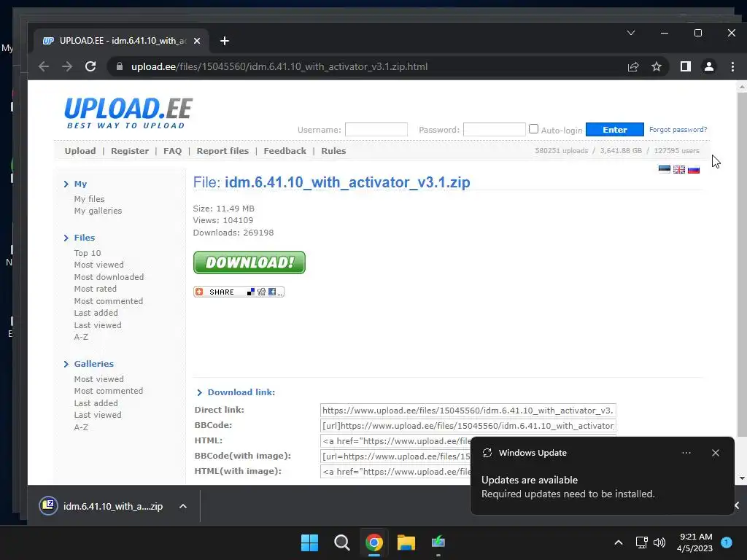Screen dimensions: 747x560
Task: Open Top 10 under Files
Action: (88, 253)
